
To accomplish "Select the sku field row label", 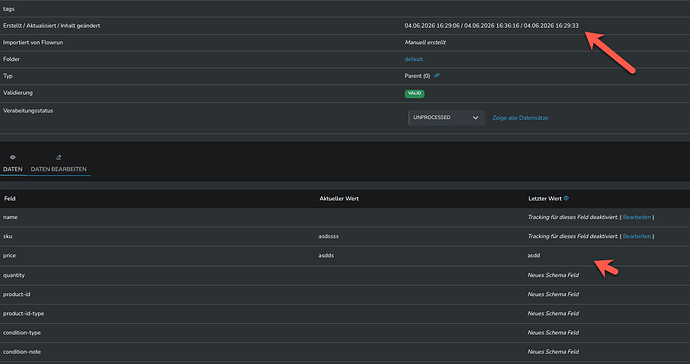I will tap(7, 236).
